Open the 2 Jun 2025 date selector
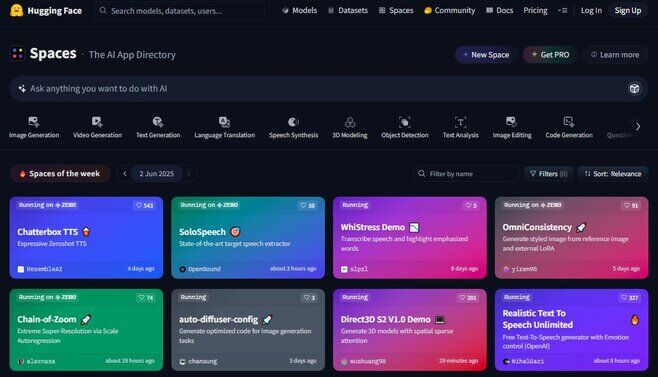 (157, 174)
